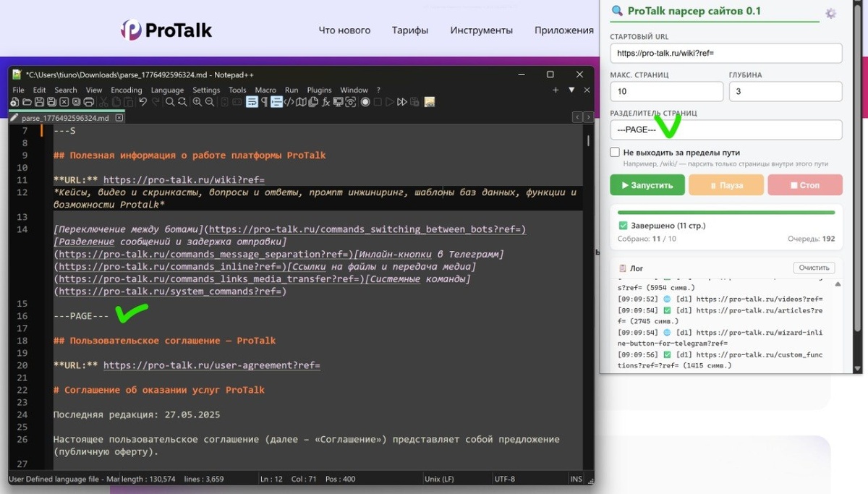
Task: Click the Undo arrow icon
Action: pos(142,102)
